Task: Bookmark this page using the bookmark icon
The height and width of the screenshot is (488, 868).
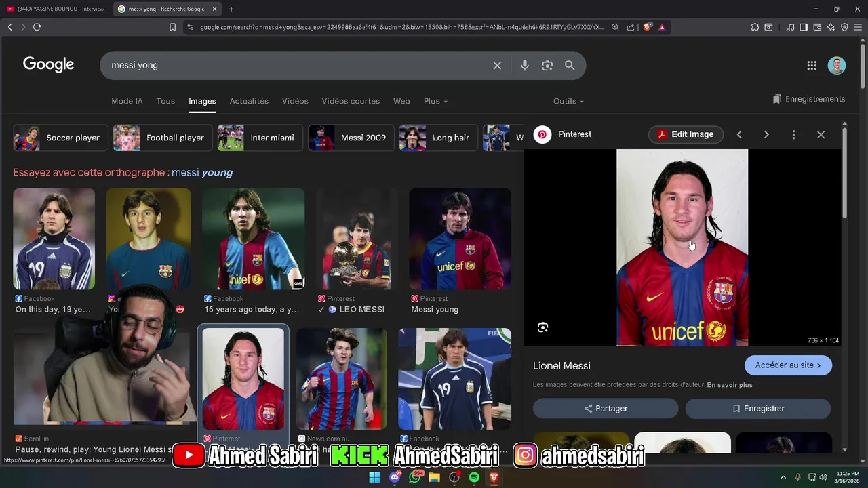Action: point(172,27)
